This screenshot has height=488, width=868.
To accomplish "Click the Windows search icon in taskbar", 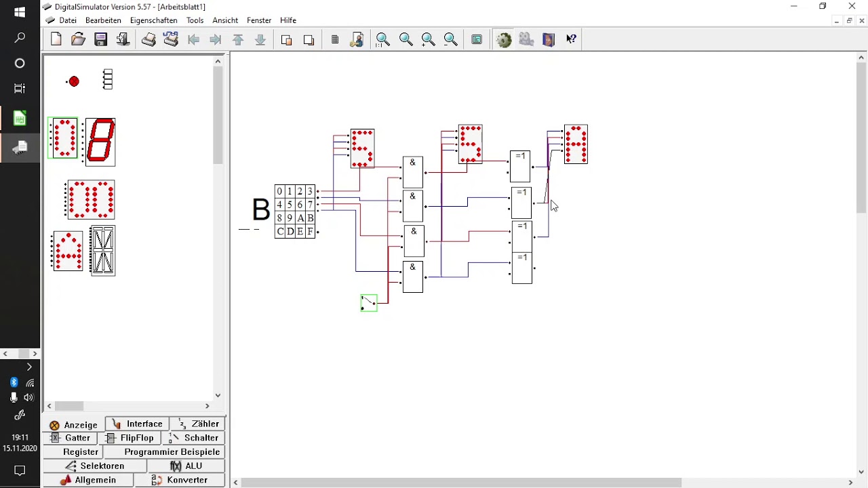I will tap(20, 38).
